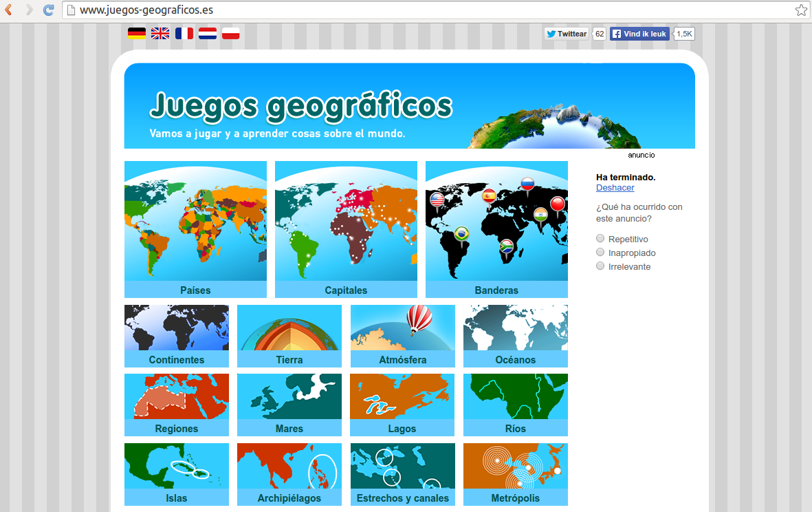Share the page via the Twittear button
The image size is (812, 512).
tap(566, 33)
